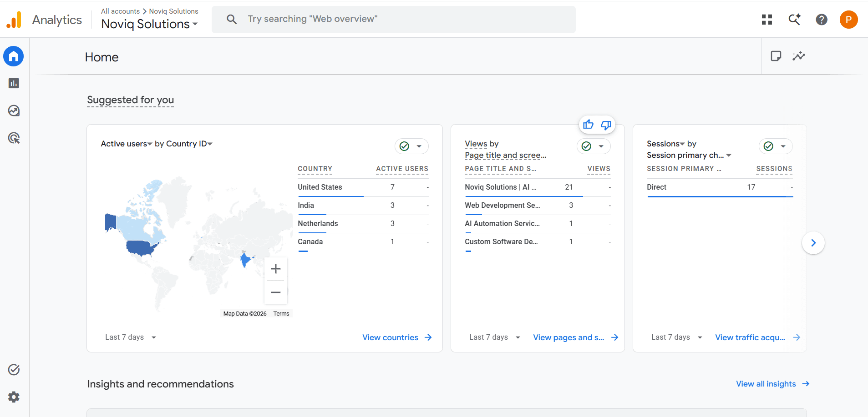Viewport: 868px width, 417px height.
Task: Select the Web Development Se... row
Action: tap(538, 206)
